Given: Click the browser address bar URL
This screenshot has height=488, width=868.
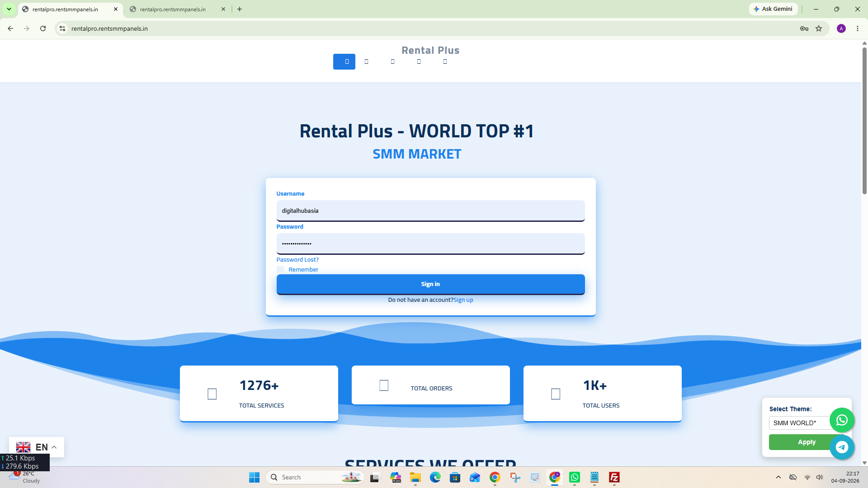Looking at the screenshot, I should (109, 28).
